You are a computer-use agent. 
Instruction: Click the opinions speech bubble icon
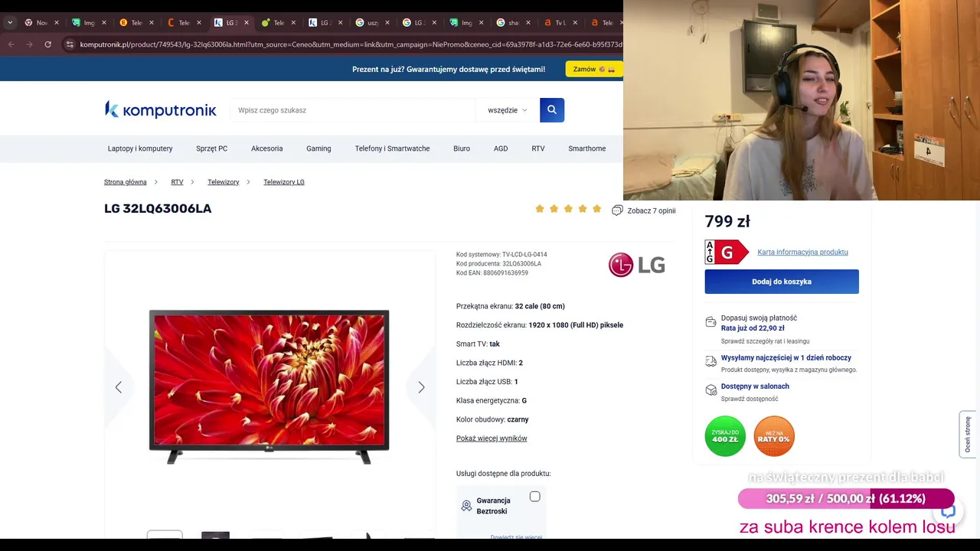[617, 210]
